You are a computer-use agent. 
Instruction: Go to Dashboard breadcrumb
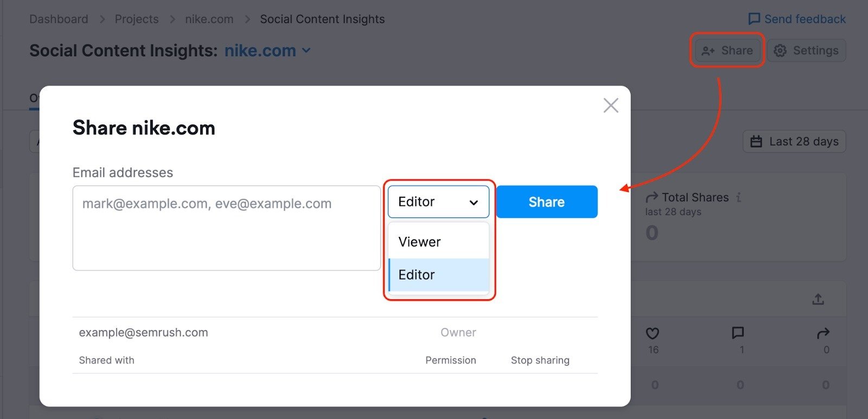(59, 19)
